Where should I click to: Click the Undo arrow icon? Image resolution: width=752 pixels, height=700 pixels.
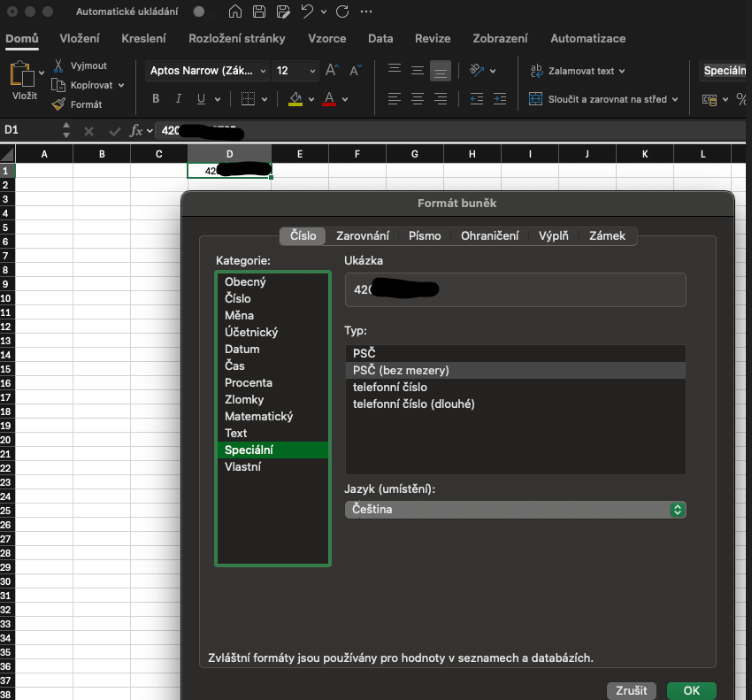pyautogui.click(x=307, y=12)
